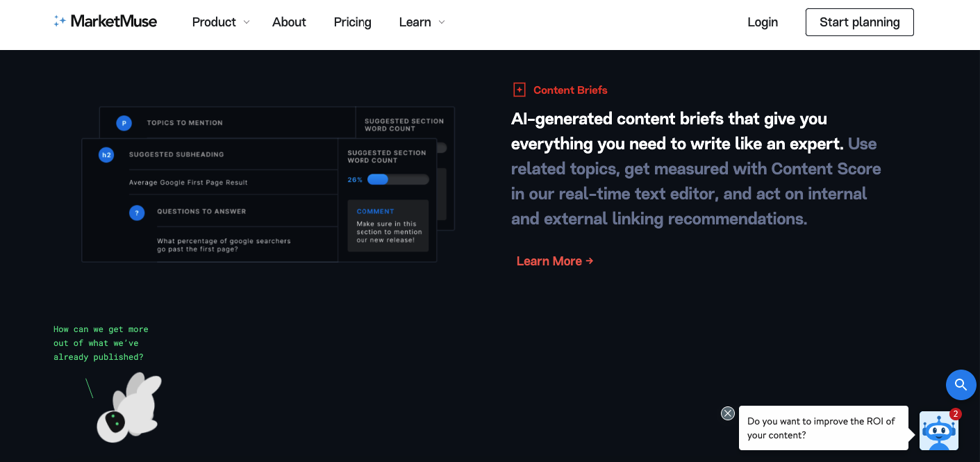Click the Comment label in the brief preview
Screen dimensions: 980x462
click(375, 211)
